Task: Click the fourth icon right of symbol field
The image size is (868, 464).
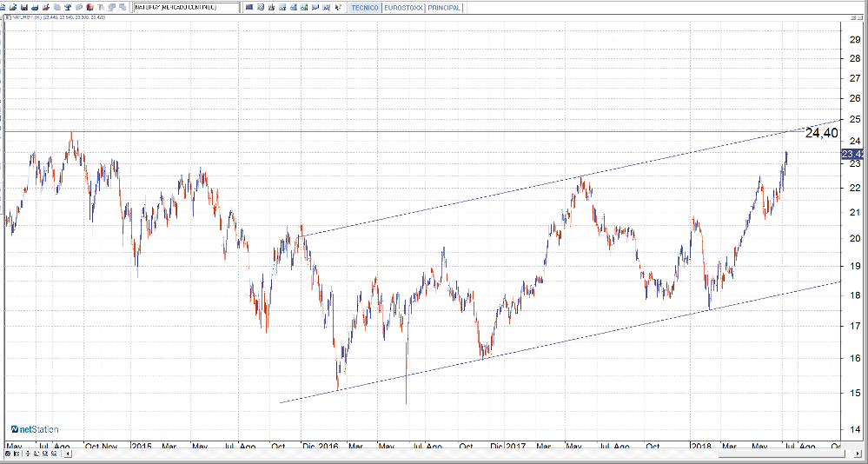Action: coord(282,7)
